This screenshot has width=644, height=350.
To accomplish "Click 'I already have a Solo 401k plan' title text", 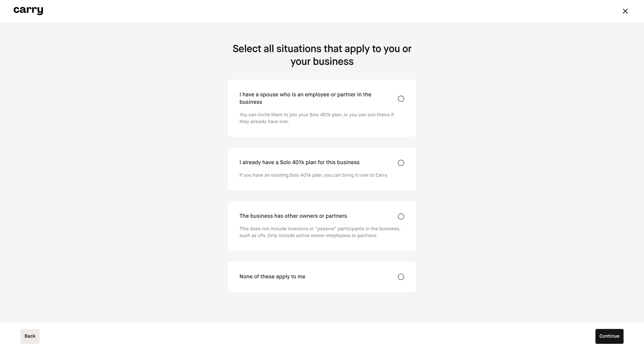I will pyautogui.click(x=299, y=162).
